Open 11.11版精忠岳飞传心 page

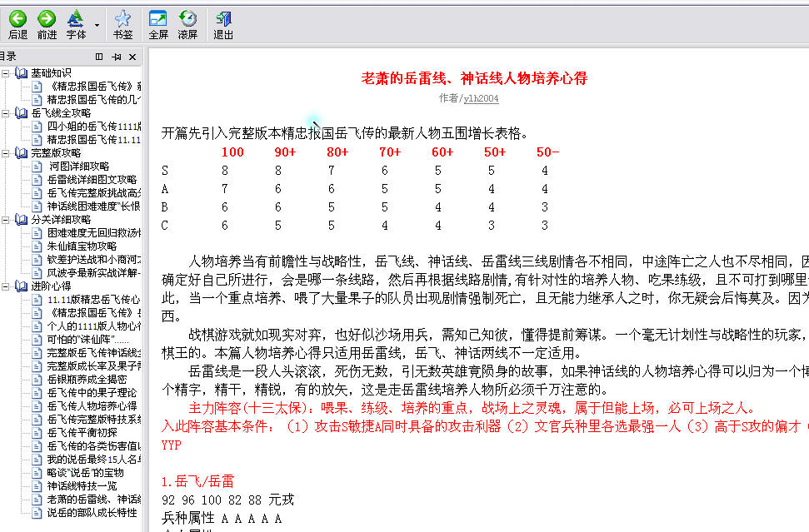[x=94, y=300]
